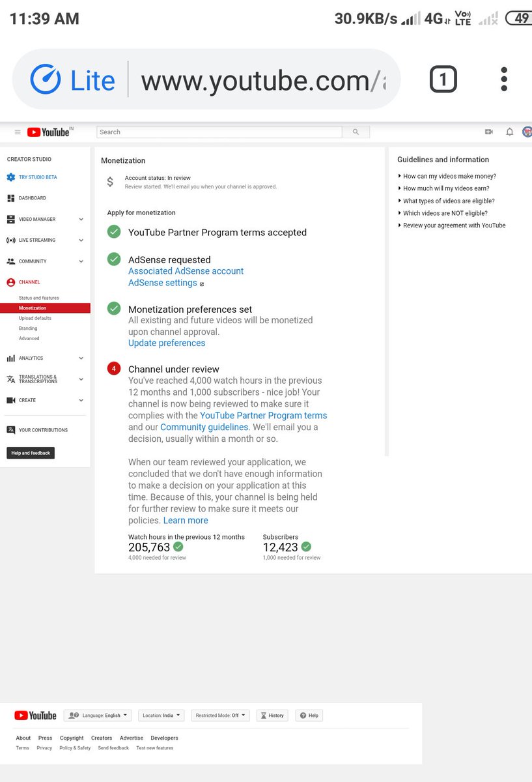Click the footer YouTube logo
The width and height of the screenshot is (532, 782).
point(35,716)
